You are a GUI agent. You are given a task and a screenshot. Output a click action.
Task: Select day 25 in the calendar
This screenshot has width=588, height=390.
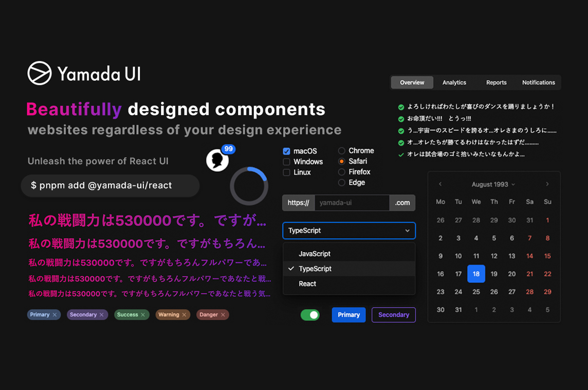(476, 292)
